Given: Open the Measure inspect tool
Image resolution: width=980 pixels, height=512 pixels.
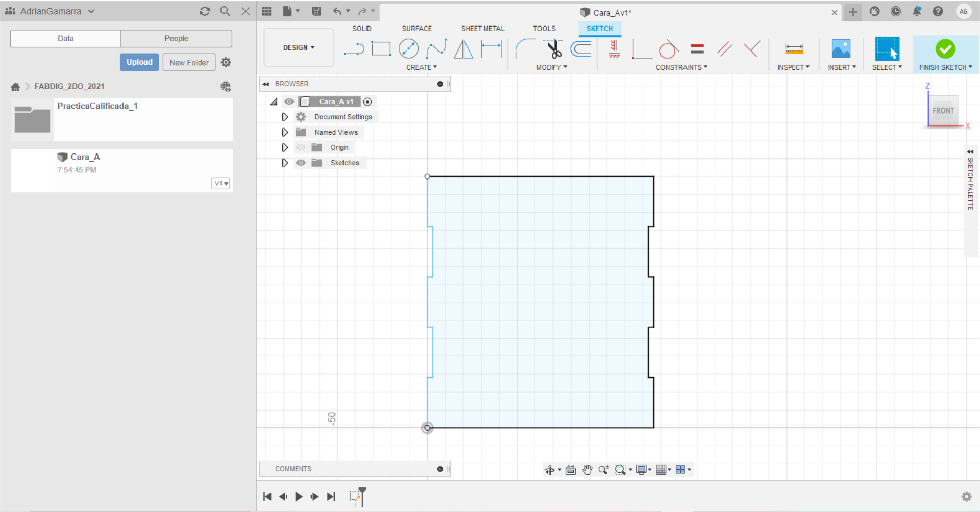Looking at the screenshot, I should (794, 49).
